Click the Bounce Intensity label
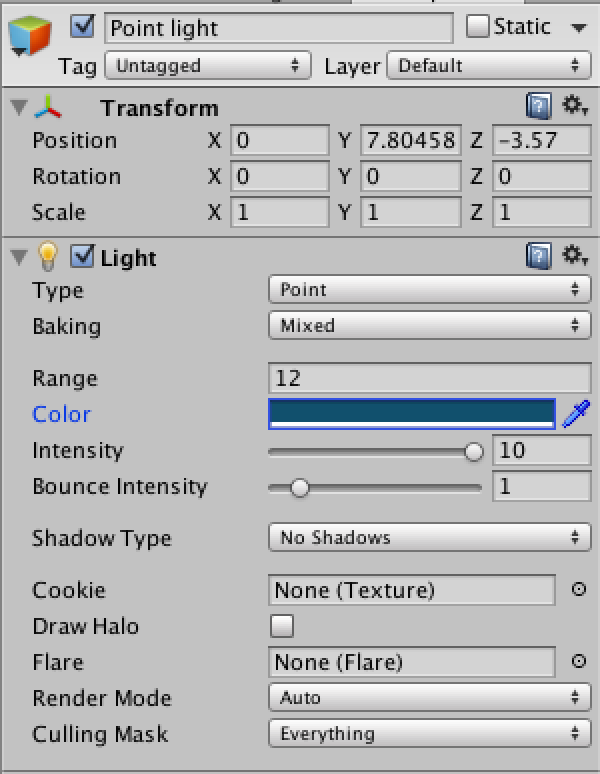 [x=120, y=487]
